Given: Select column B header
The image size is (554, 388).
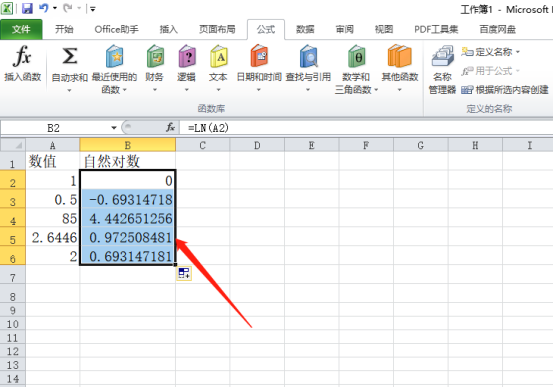Looking at the screenshot, I should point(128,145).
